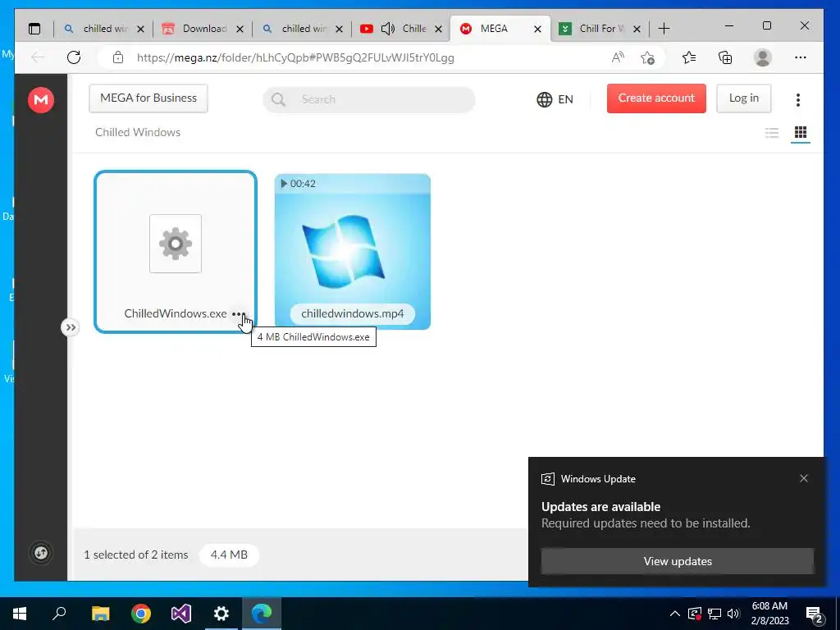840x630 pixels.
Task: Click the MEGA search field
Action: pyautogui.click(x=369, y=99)
